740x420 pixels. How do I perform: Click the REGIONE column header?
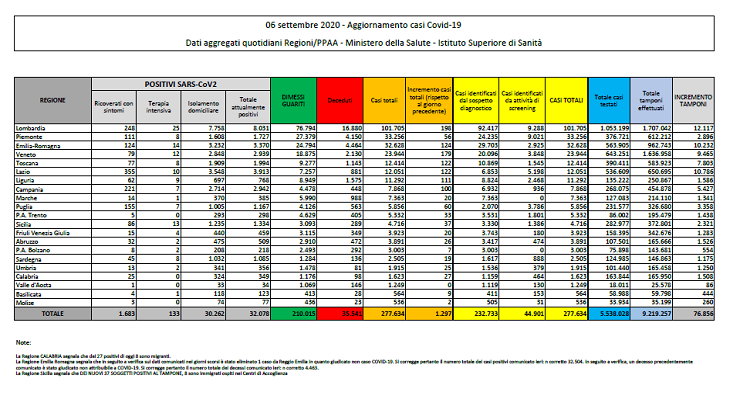[x=53, y=101]
